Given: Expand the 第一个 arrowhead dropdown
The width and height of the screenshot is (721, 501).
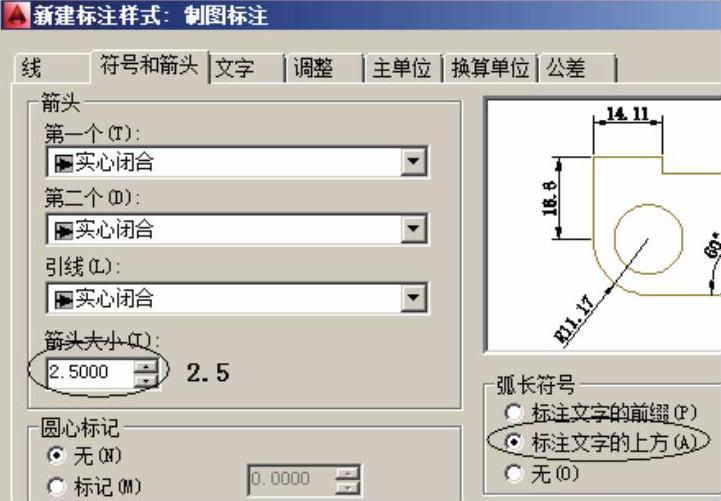Looking at the screenshot, I should (414, 162).
